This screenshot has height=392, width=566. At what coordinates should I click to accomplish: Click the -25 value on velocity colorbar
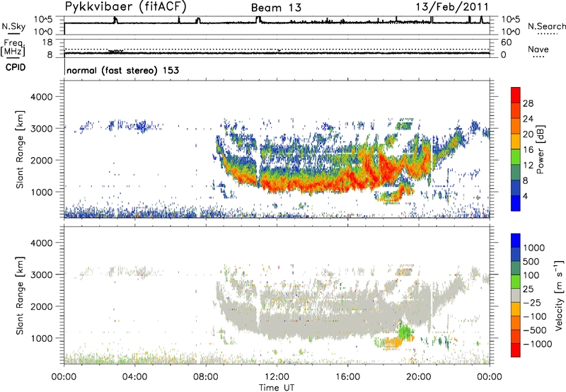532,303
